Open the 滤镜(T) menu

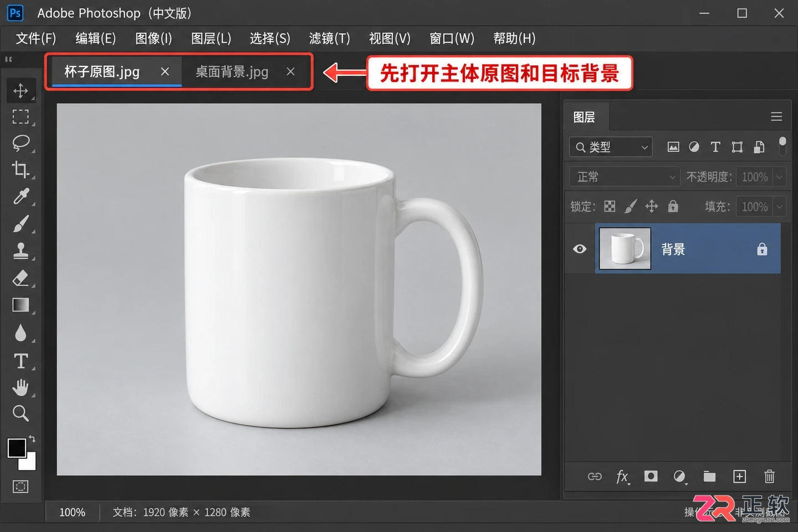click(x=330, y=38)
